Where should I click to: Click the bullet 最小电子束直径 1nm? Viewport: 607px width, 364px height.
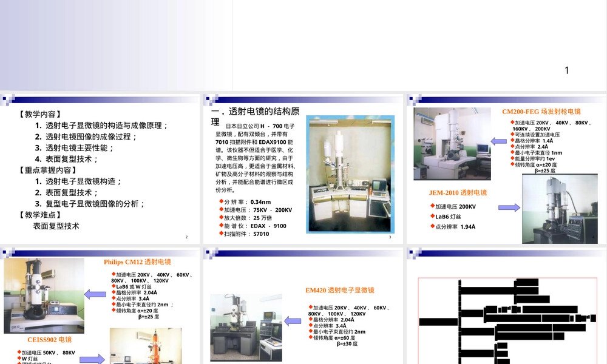click(x=536, y=153)
